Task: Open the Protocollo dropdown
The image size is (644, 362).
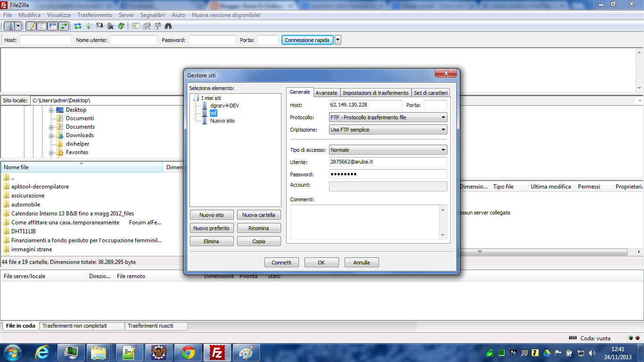Action: 388,117
